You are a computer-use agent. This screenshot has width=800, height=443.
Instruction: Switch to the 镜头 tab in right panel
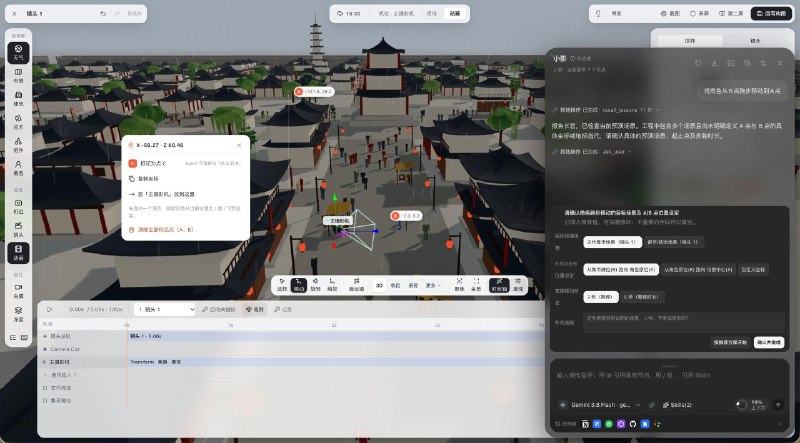tap(755, 40)
